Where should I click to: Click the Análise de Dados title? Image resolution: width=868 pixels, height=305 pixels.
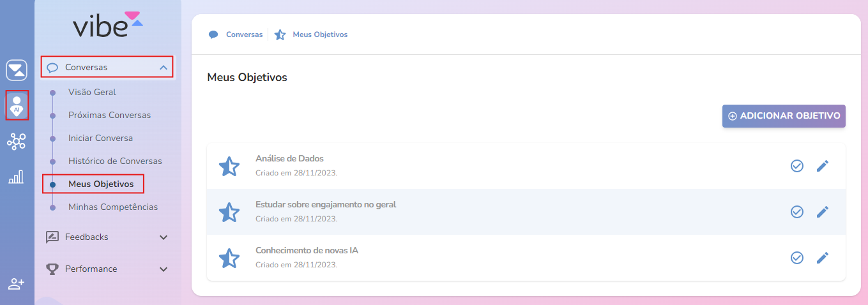289,159
